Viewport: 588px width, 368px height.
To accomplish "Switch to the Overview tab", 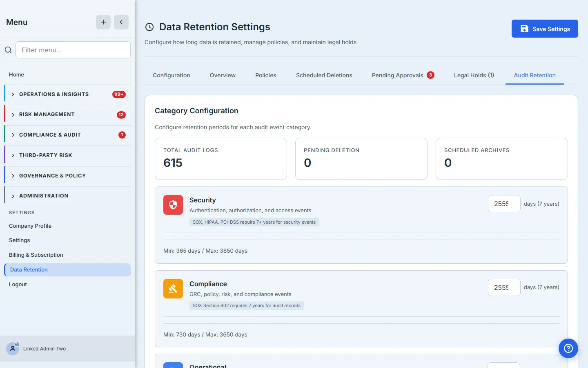I will (x=223, y=75).
